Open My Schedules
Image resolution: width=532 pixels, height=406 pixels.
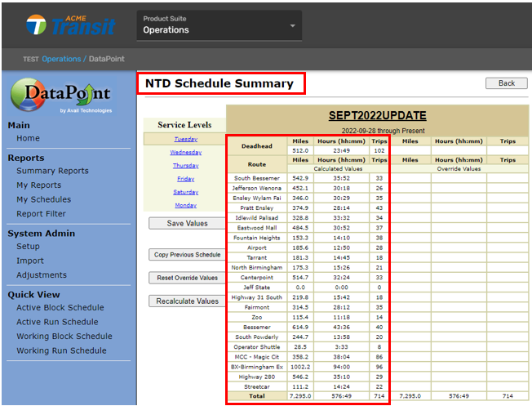click(x=44, y=199)
